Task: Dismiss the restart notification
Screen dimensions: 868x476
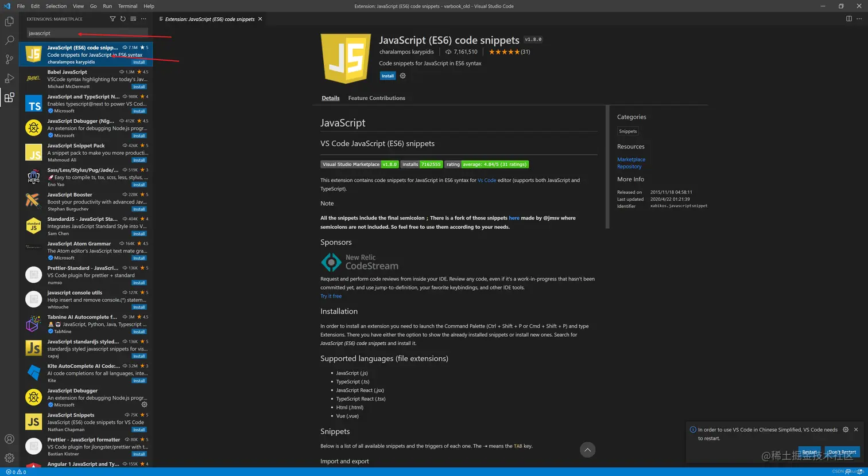Action: click(x=856, y=430)
